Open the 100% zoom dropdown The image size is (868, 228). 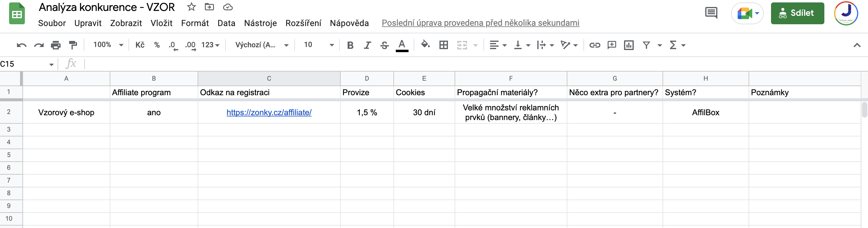click(109, 45)
